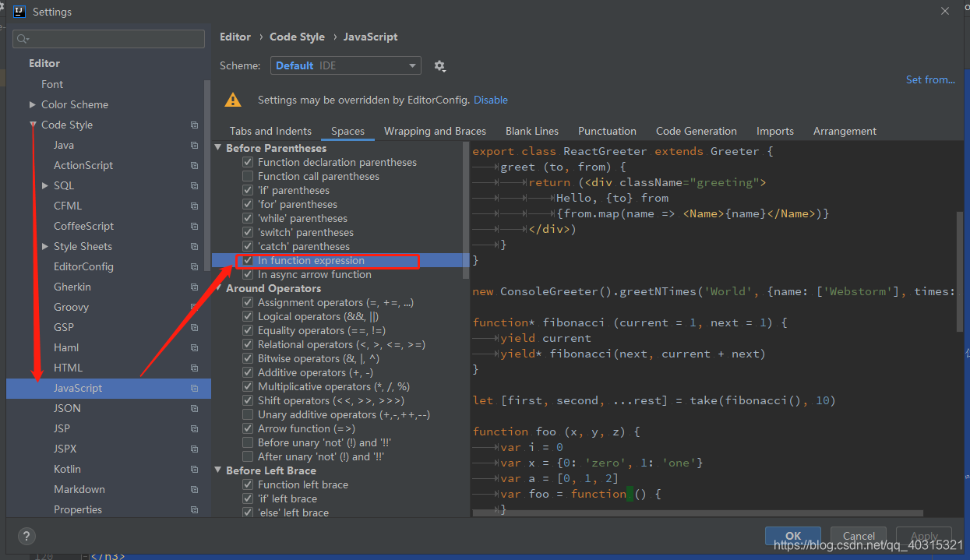Click the scheme settings gear icon
970x560 pixels.
(439, 66)
